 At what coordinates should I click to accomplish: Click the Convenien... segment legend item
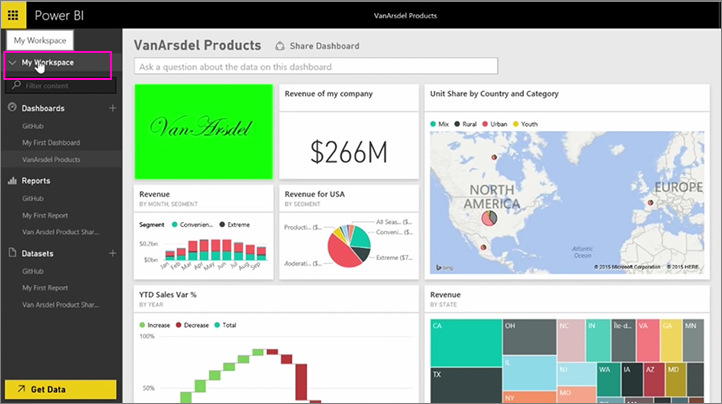(x=192, y=225)
